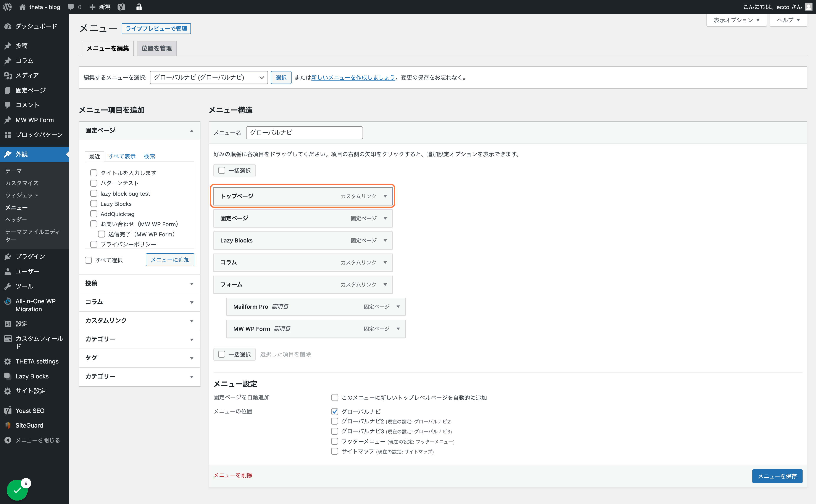Expand the 投稿 add-items panel
816x504 pixels.
(140, 284)
